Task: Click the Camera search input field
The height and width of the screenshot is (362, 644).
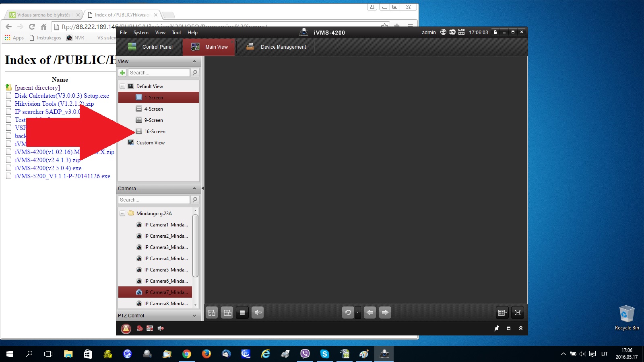Action: point(154,200)
